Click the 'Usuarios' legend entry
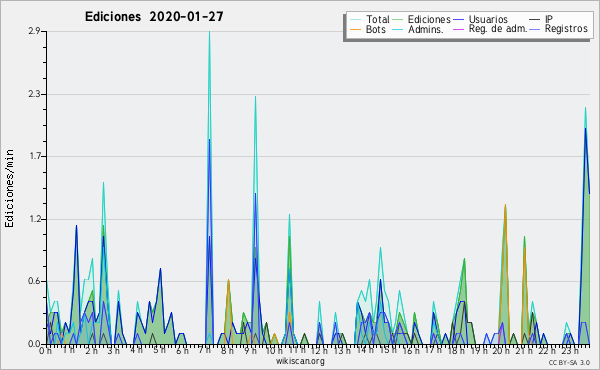600x370 pixels. (x=488, y=19)
